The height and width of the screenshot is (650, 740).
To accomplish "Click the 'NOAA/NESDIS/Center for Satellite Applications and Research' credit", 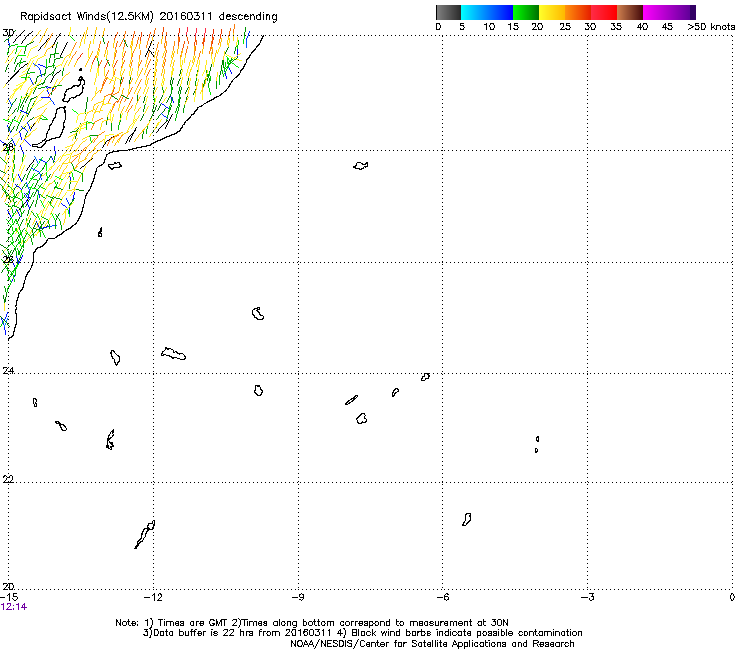I will (432, 644).
